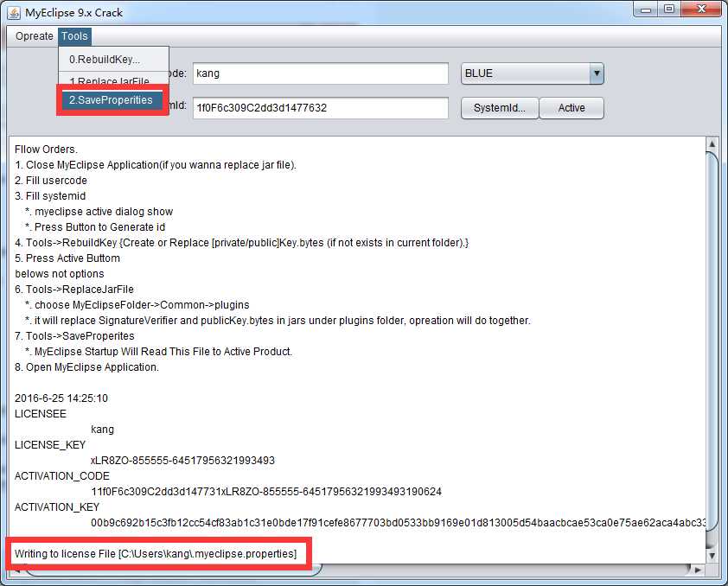Click the SystemId field with 1f0F6c309C2dd3d1477632

click(321, 108)
